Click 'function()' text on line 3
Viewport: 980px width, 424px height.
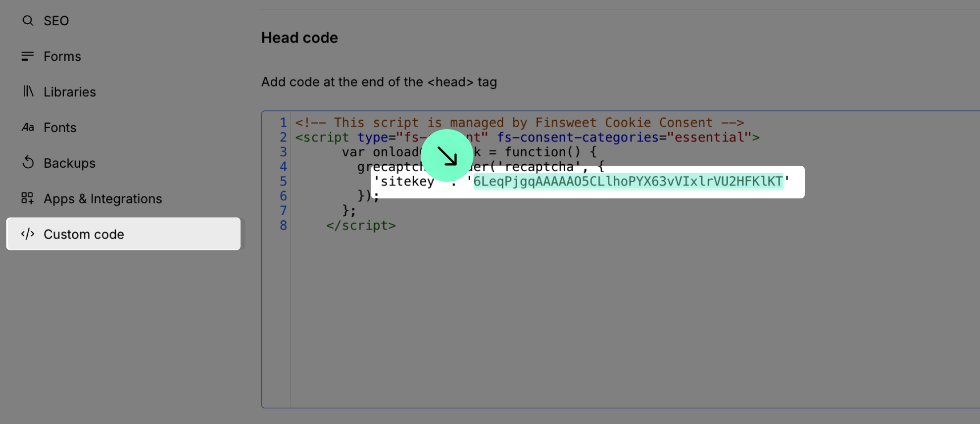(542, 152)
